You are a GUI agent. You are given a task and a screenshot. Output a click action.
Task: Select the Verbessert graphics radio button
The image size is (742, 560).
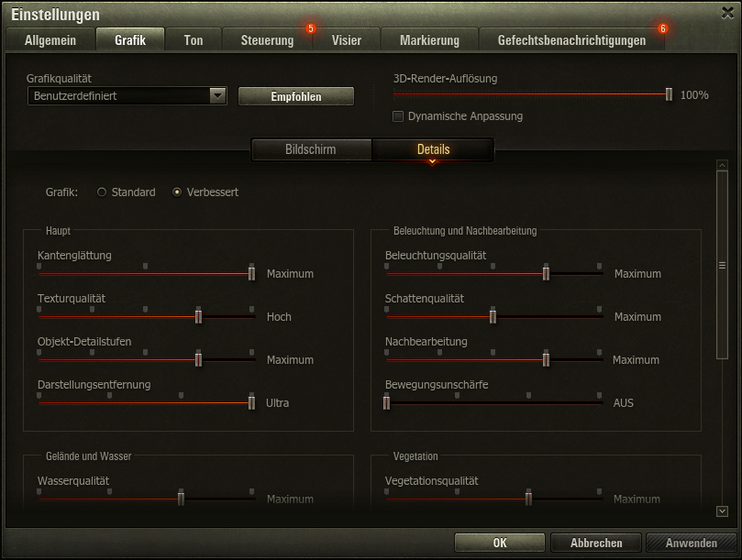click(177, 192)
